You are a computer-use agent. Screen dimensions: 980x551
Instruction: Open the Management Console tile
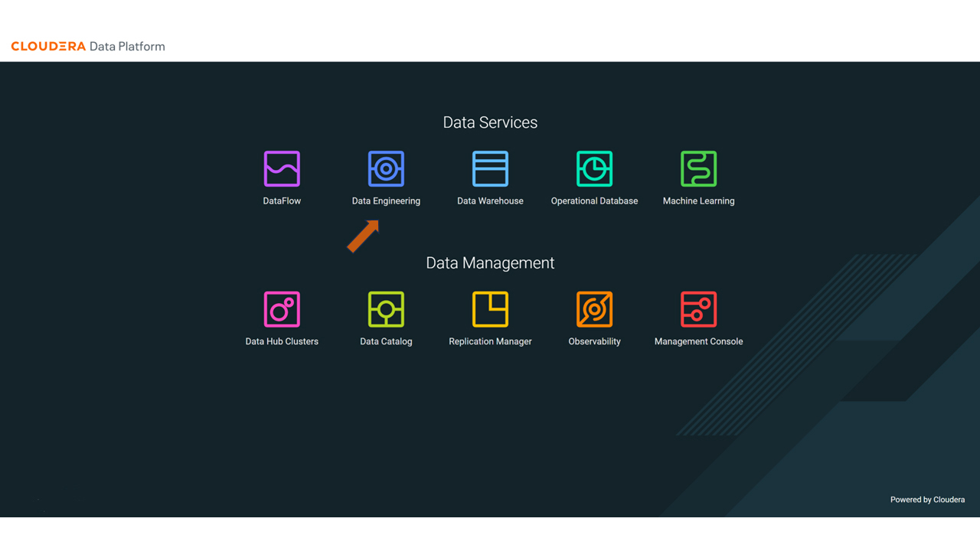[698, 308]
